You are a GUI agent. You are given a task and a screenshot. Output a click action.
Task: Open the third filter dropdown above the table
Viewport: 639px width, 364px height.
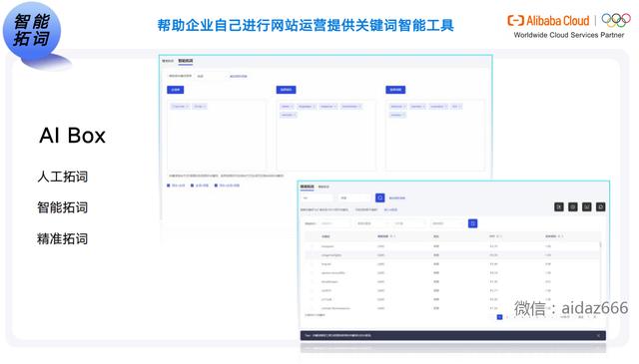coord(408,223)
